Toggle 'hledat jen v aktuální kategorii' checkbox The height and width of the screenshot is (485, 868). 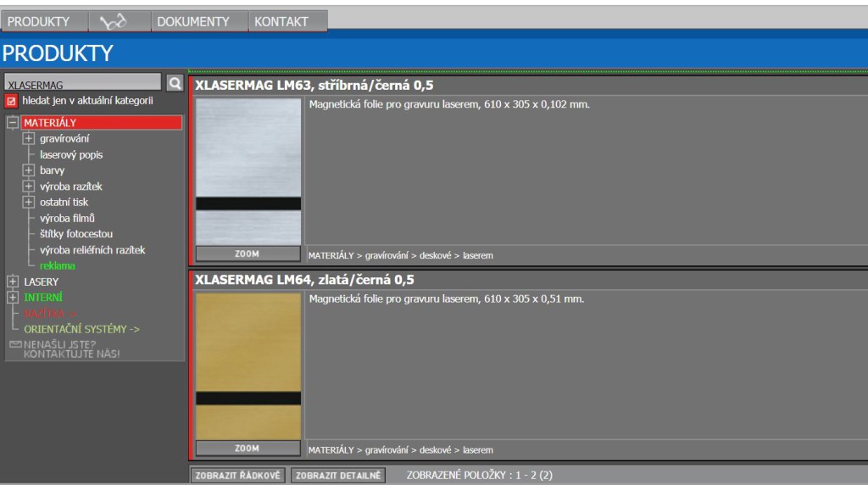click(x=12, y=101)
